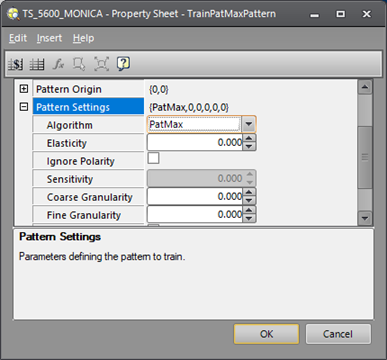The height and width of the screenshot is (360, 387).
Task: Open the insert function fx icon
Action: click(x=58, y=64)
